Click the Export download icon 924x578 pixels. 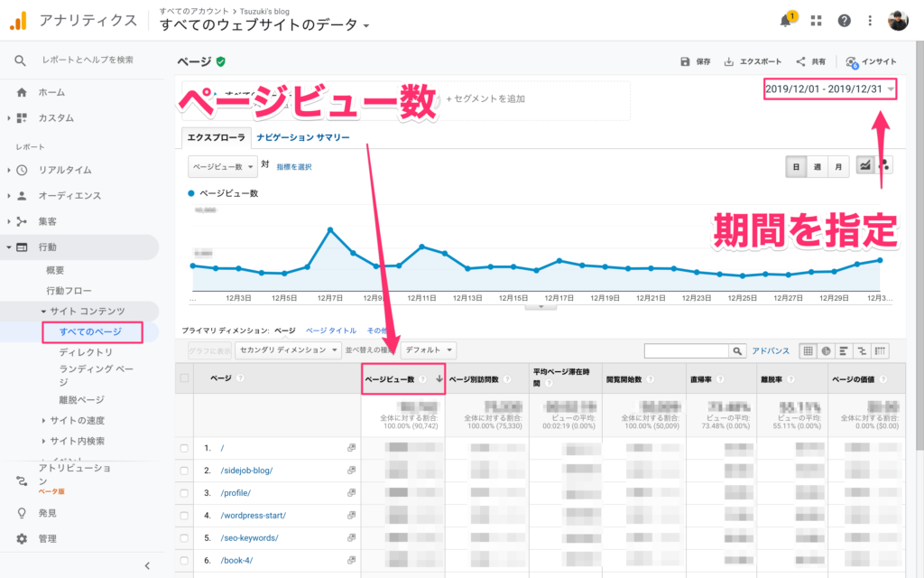(729, 61)
